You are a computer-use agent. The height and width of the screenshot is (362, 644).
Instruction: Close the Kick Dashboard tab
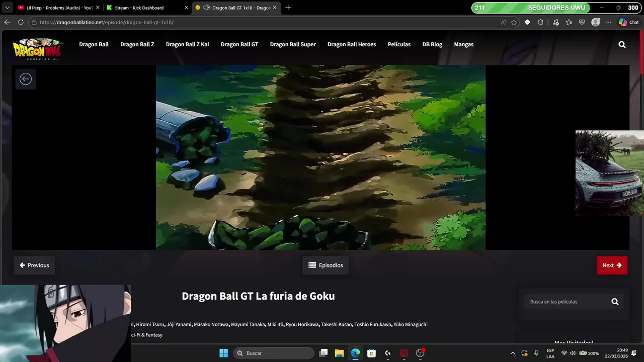pos(186,8)
